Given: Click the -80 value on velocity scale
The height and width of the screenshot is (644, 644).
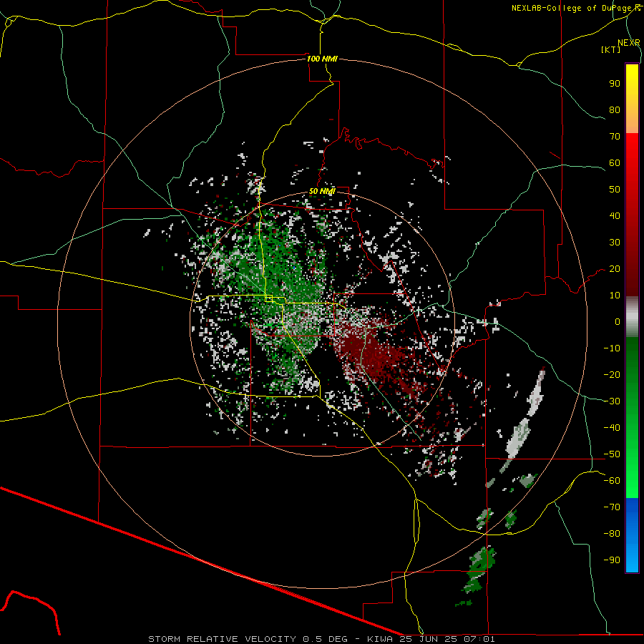Looking at the screenshot, I should click(x=612, y=534).
